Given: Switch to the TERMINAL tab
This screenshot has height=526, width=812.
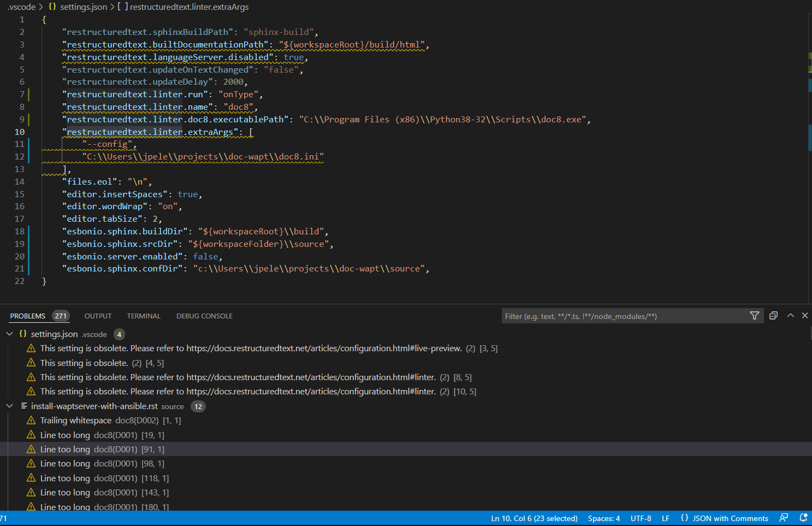Looking at the screenshot, I should point(143,316).
